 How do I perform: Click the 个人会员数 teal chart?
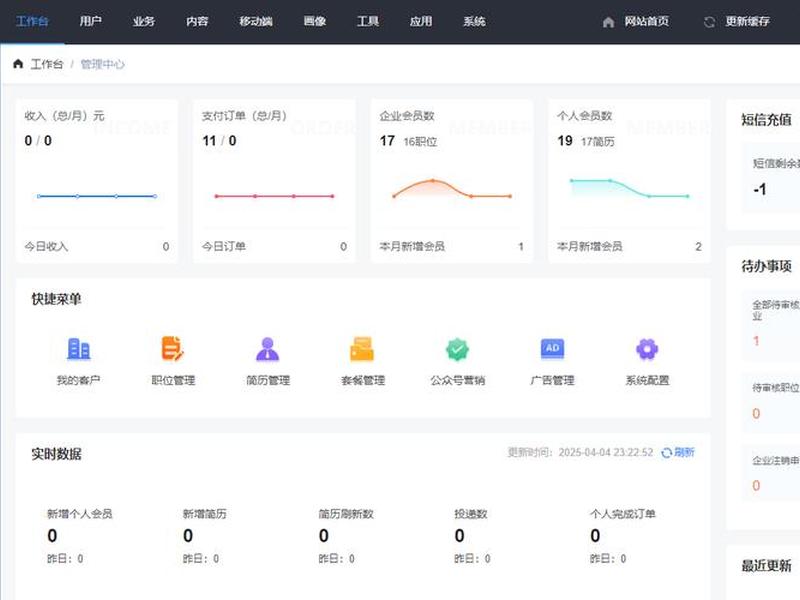point(629,188)
